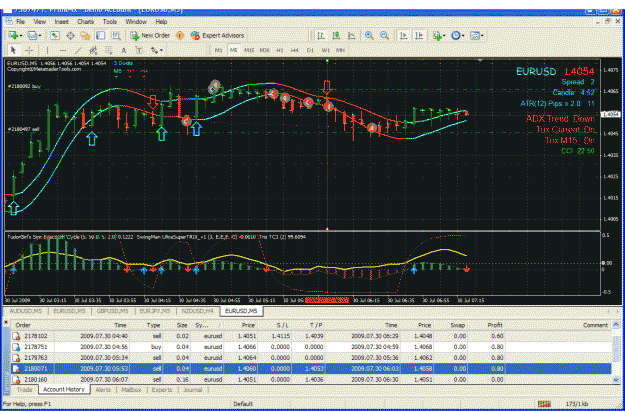Open the Indicators list icon
This screenshot has width=625, height=411.
[x=437, y=35]
